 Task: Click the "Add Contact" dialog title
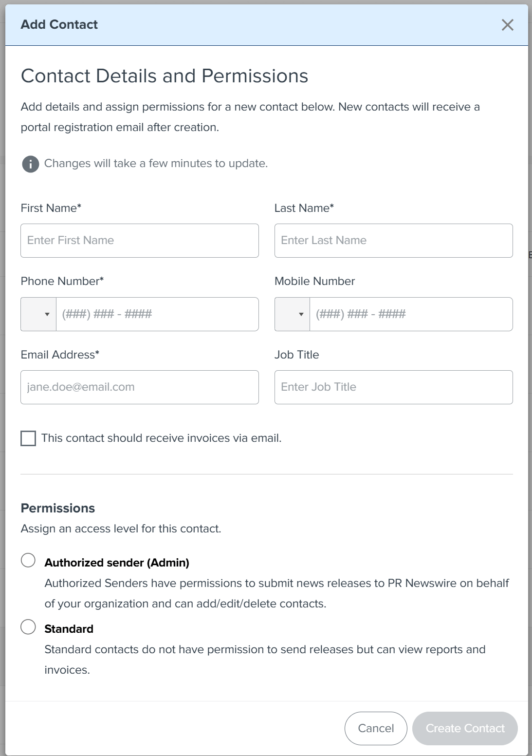pyautogui.click(x=59, y=24)
